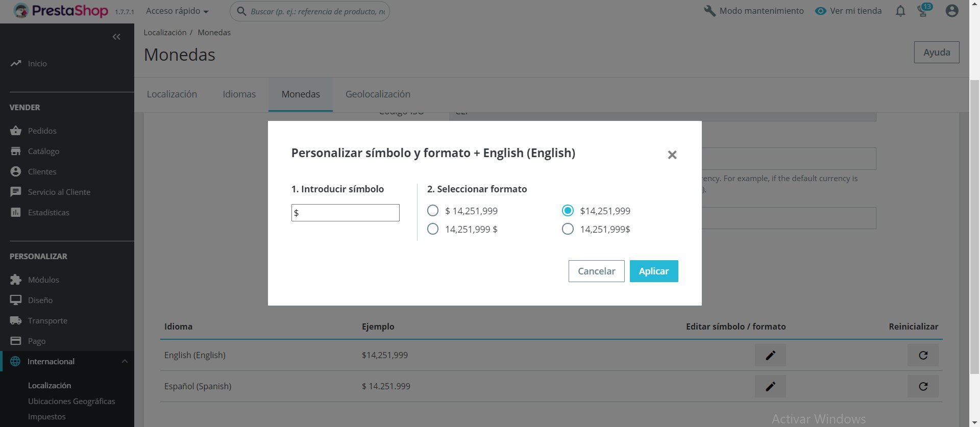
Task: Choose the "14,251,999 $" trailing symbol format
Action: (x=433, y=229)
